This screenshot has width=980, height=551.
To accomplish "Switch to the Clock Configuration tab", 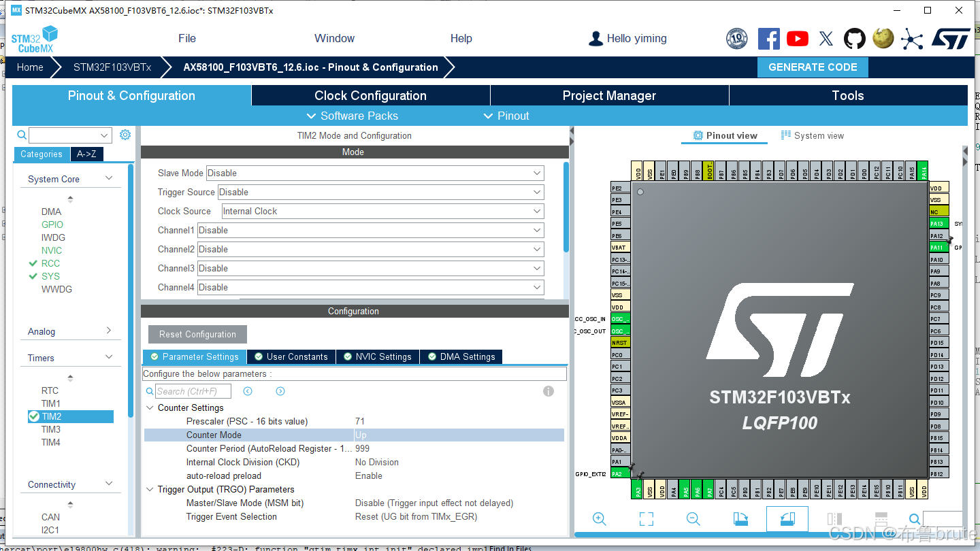I will pyautogui.click(x=371, y=95).
